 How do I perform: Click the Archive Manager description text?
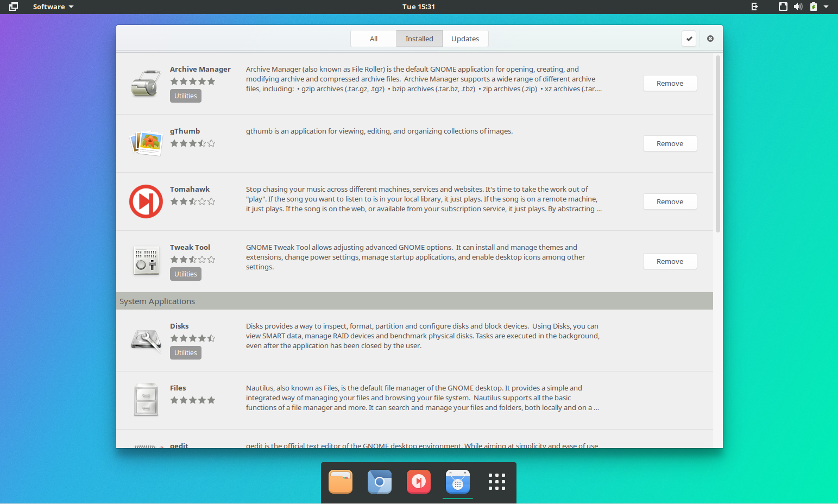coord(424,79)
